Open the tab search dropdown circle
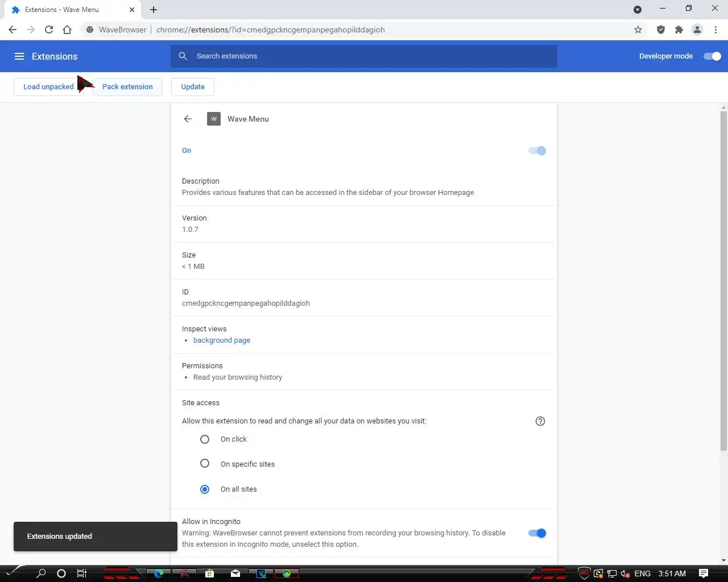The image size is (728, 582). tap(638, 10)
